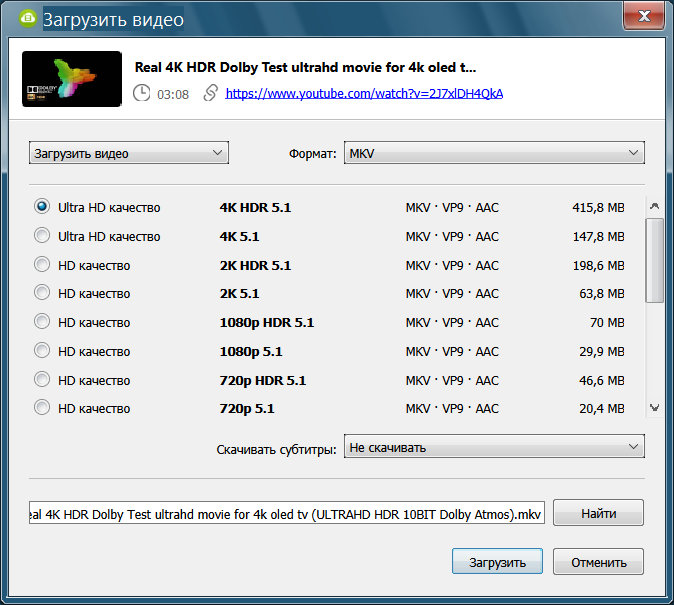Viewport: 674px width, 605px height.
Task: Click the clock duration icon
Action: pos(142,93)
